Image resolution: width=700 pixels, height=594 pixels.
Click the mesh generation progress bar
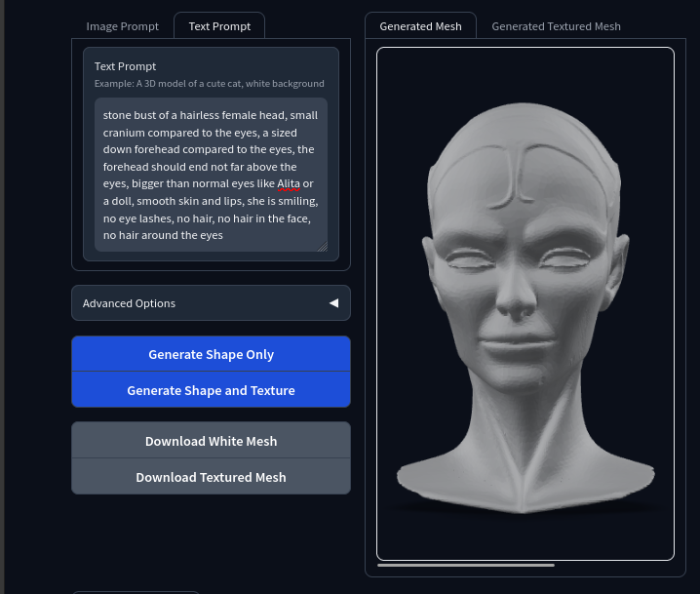click(466, 565)
